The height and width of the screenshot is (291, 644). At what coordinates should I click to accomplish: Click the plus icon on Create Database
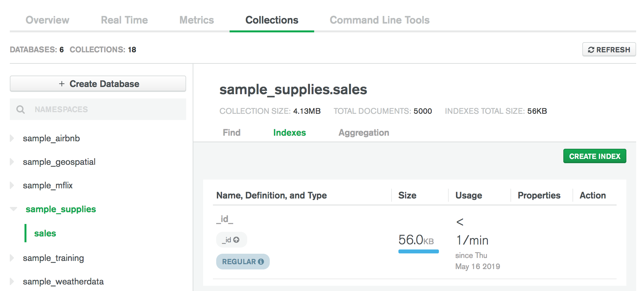(x=62, y=84)
